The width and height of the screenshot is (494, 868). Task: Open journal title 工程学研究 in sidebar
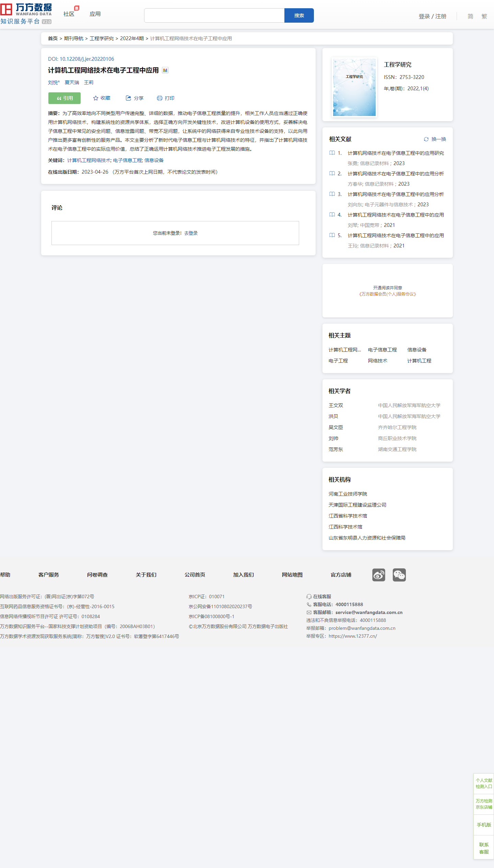[x=398, y=65]
